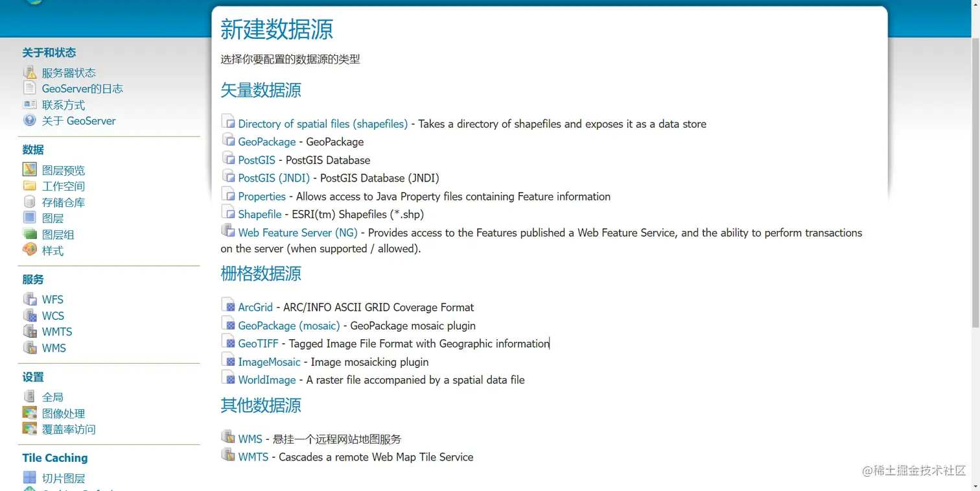Go to 联系方式 menu entry

coord(64,105)
